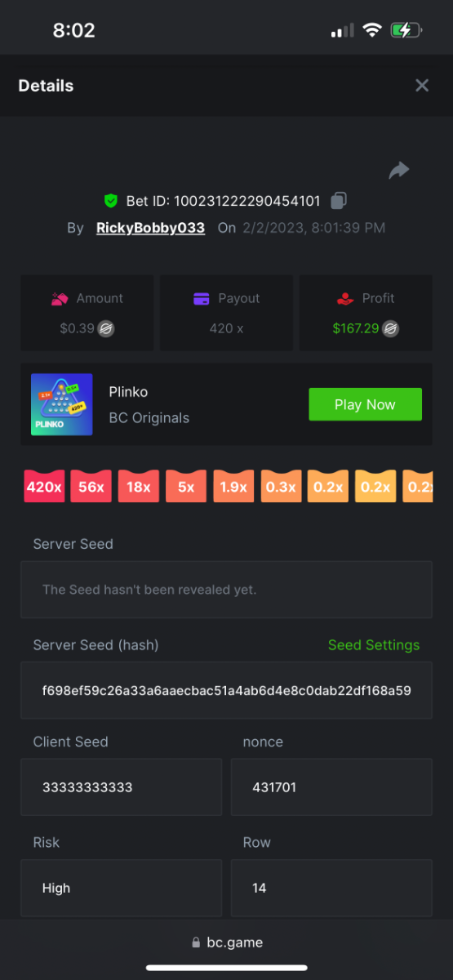Close the Details panel with X
453x980 pixels.
click(422, 86)
